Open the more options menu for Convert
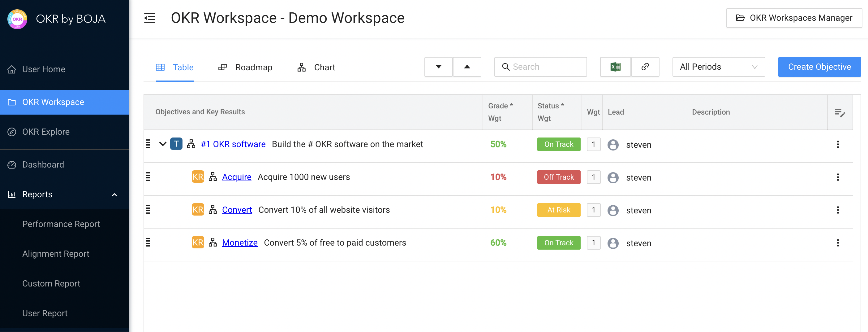This screenshot has width=868, height=332. (838, 210)
